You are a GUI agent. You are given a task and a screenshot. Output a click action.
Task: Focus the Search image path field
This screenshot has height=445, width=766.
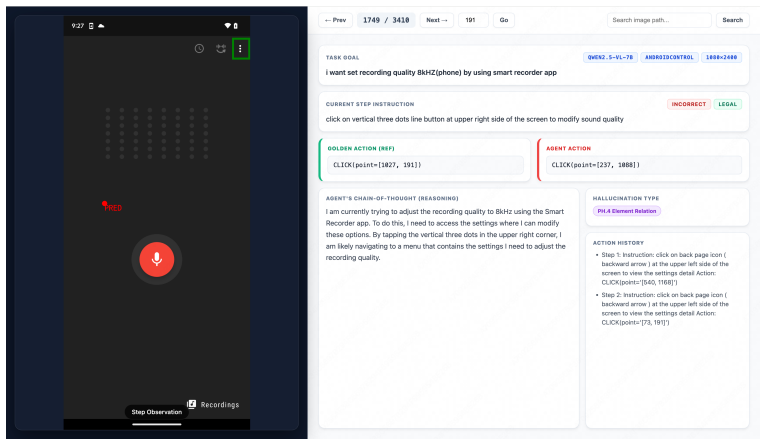coord(659,20)
